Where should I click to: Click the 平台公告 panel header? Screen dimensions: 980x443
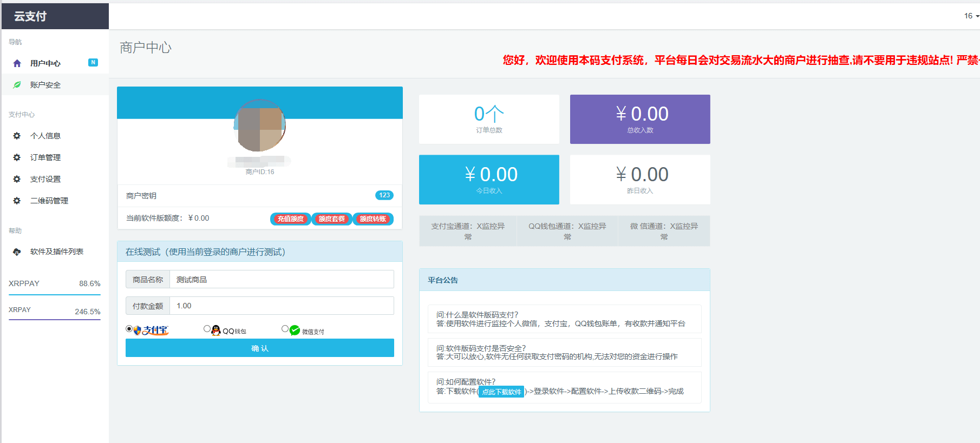click(565, 280)
